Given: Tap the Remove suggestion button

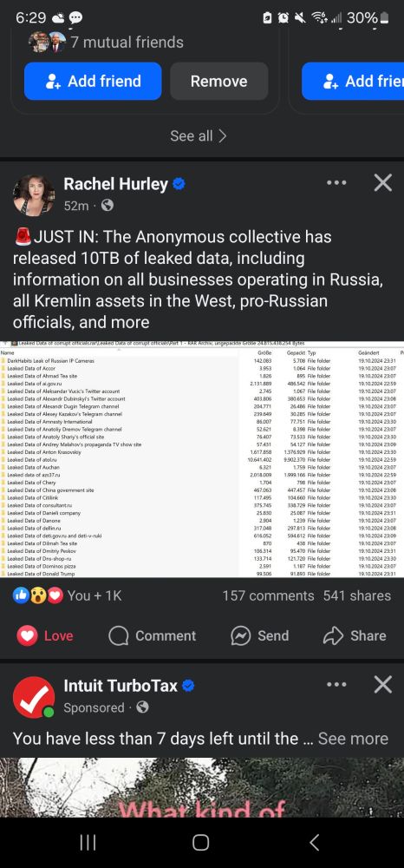Looking at the screenshot, I should (218, 81).
